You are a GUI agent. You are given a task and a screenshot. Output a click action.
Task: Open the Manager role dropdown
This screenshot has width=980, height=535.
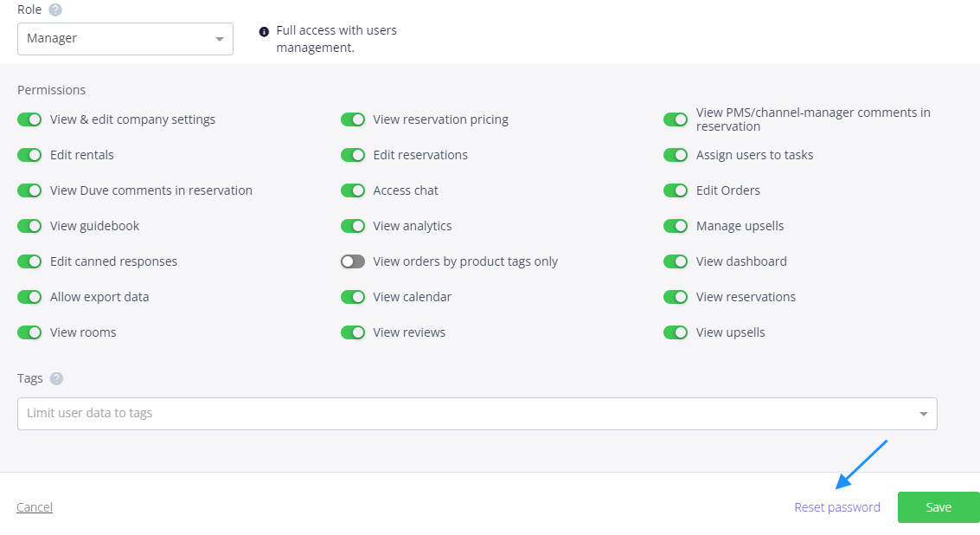(x=125, y=38)
